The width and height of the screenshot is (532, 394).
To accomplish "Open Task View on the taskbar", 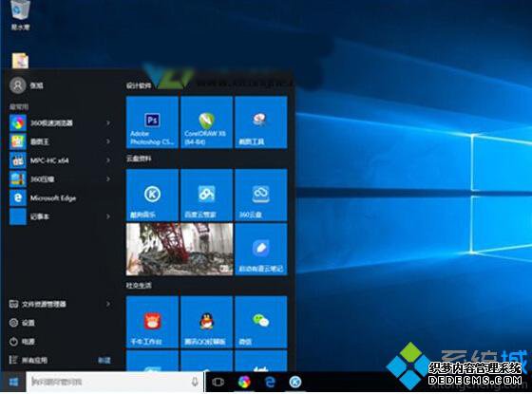I will coord(218,382).
